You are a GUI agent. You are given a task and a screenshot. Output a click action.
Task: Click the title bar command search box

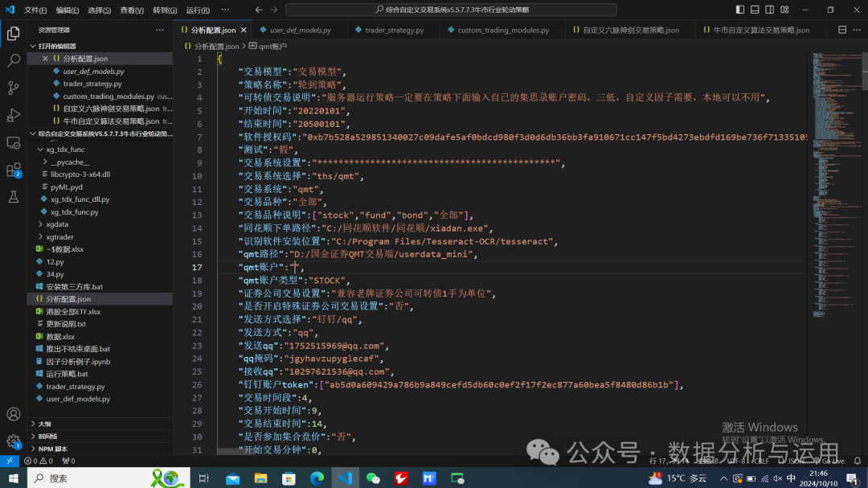(x=451, y=10)
